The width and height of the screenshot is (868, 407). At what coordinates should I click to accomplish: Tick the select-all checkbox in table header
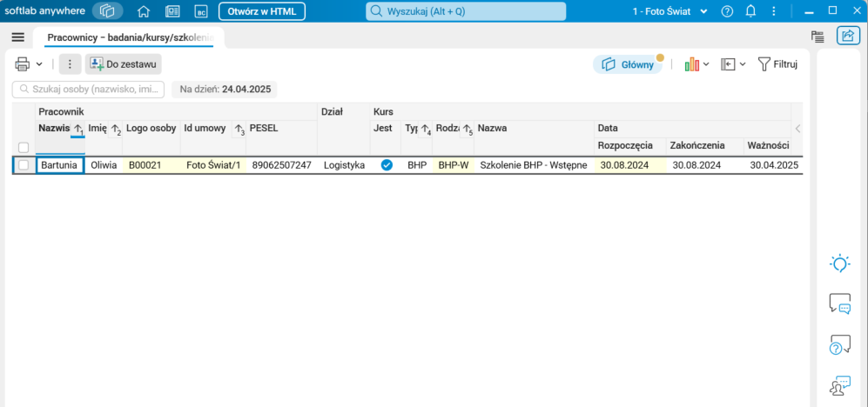(x=24, y=147)
